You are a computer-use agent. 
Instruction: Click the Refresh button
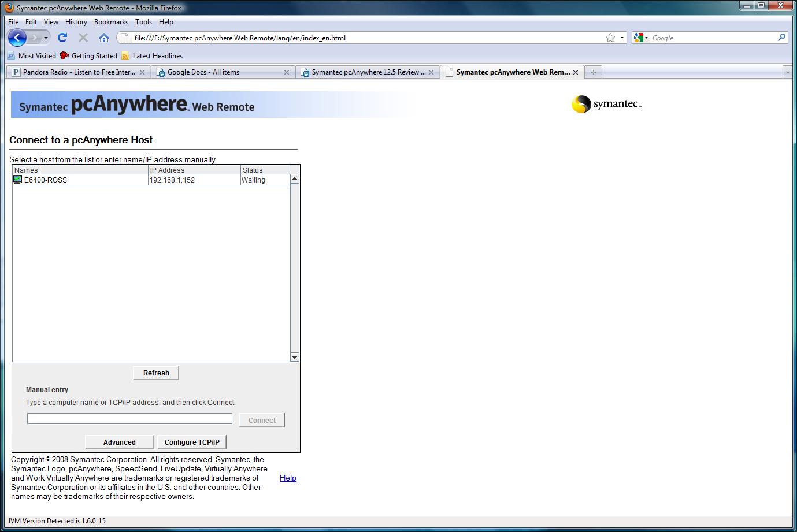point(156,373)
